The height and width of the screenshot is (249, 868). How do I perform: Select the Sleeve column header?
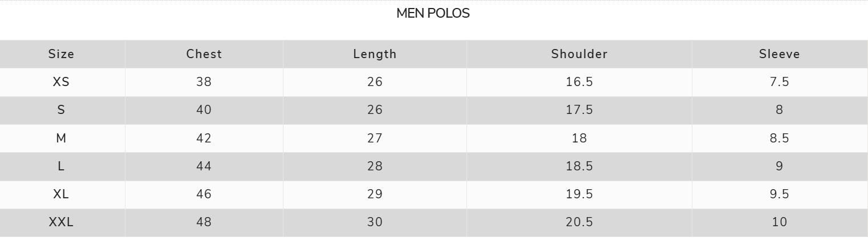(779, 54)
